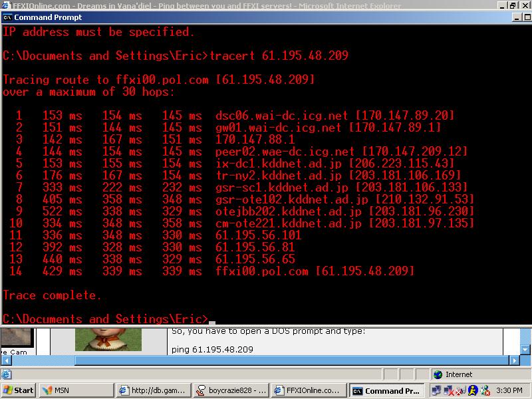532x399 pixels.
Task: Switch to the FFXIOnline.co... taskbar button
Action: [x=309, y=390]
